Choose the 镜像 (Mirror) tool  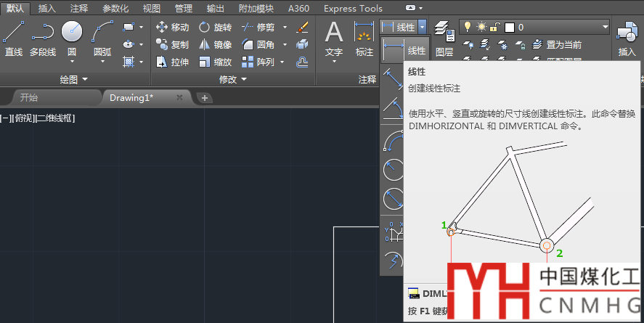[215, 45]
